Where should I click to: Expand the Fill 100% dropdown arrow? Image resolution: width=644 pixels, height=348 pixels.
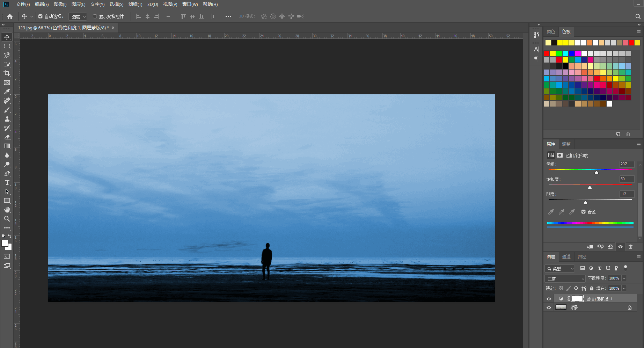click(x=624, y=288)
